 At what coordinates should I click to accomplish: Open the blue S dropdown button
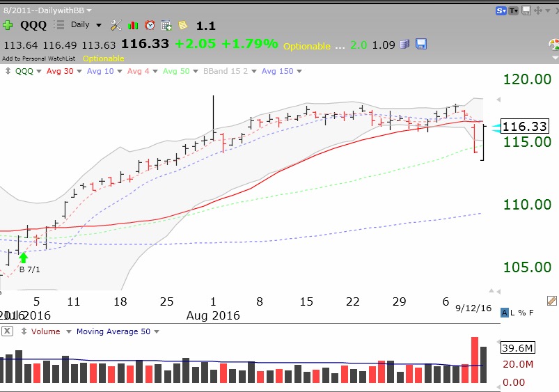501,10
